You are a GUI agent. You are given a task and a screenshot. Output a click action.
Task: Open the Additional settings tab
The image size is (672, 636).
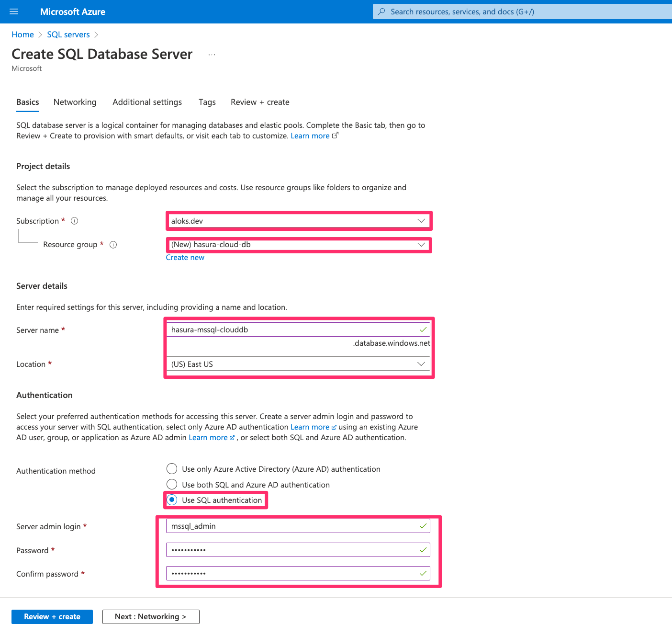coord(147,102)
